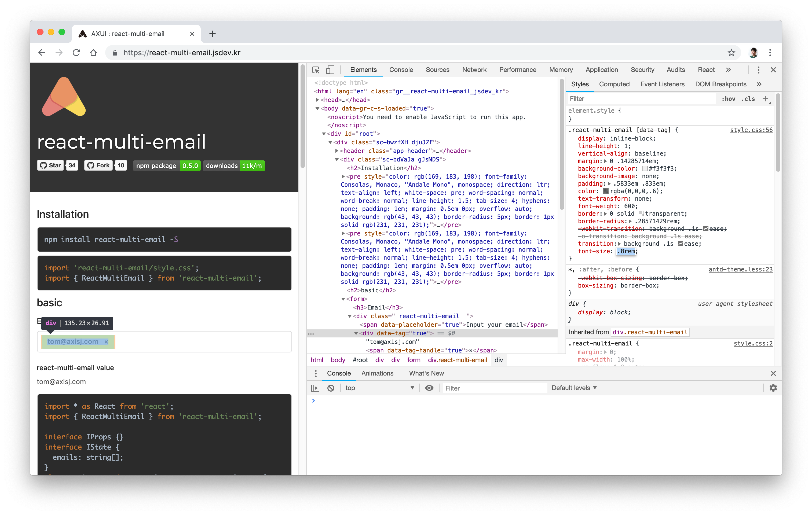This screenshot has height=515, width=812.
Task: Click the live expression eye icon
Action: click(x=429, y=388)
